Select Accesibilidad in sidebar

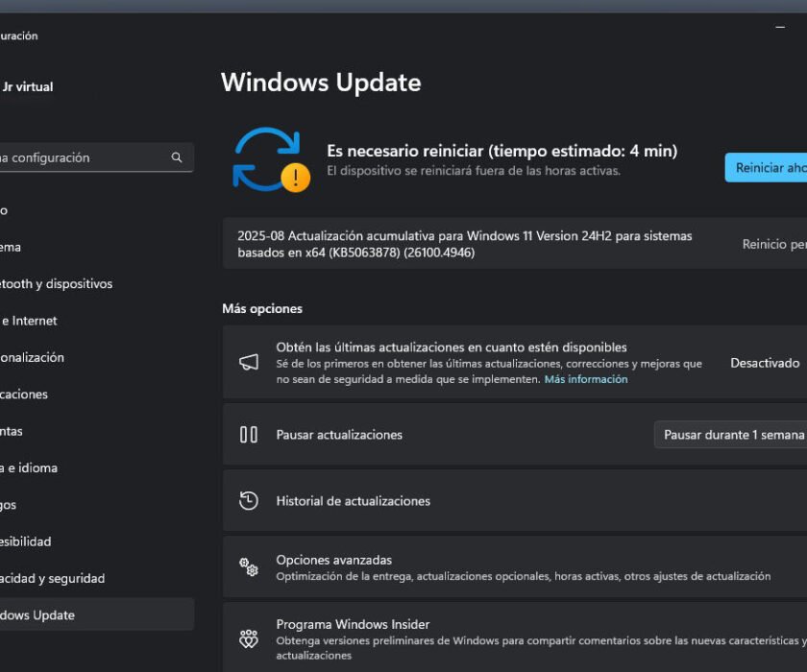tap(97, 541)
